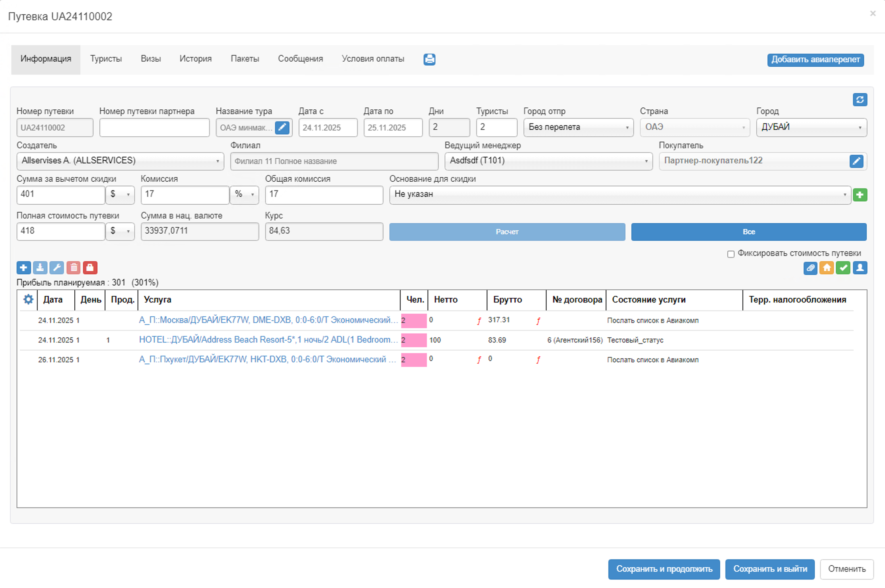
Task: Open the Ведущий менеджер dropdown
Action: click(548, 161)
